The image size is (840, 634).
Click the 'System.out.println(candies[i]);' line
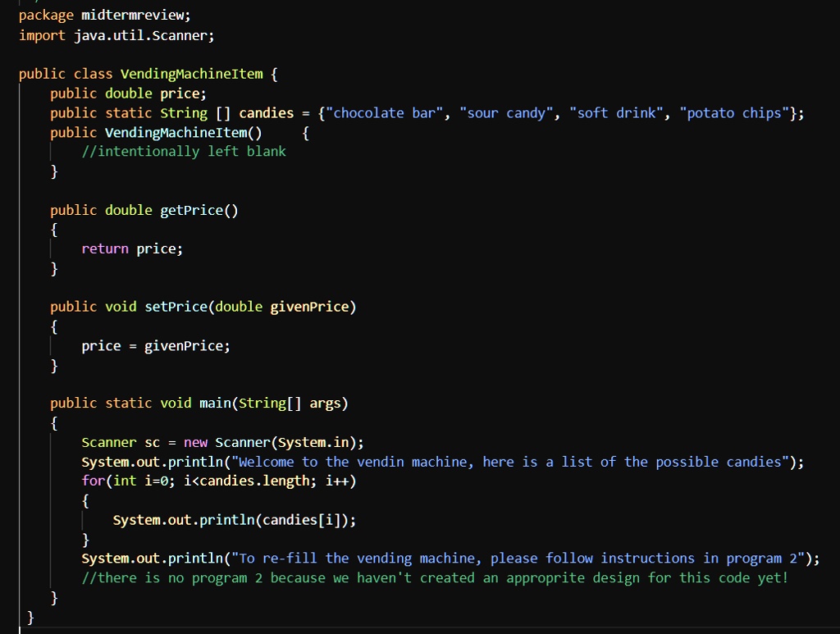point(234,520)
